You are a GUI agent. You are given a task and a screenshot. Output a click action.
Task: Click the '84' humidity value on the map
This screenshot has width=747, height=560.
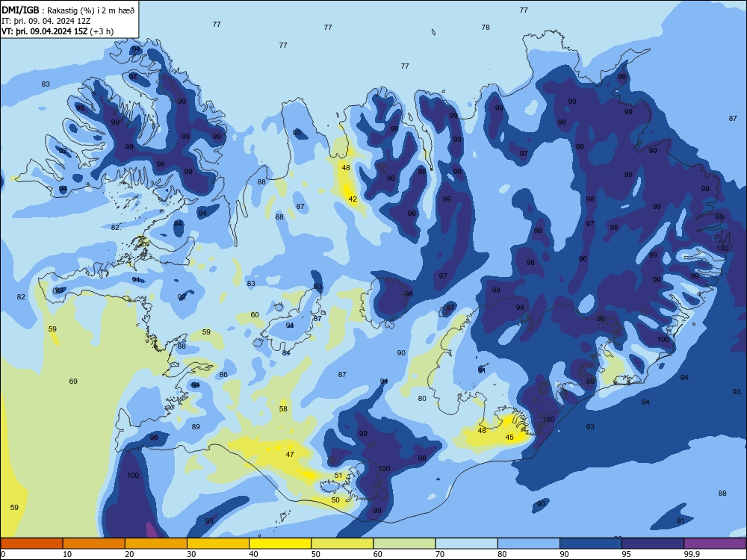[x=286, y=353]
